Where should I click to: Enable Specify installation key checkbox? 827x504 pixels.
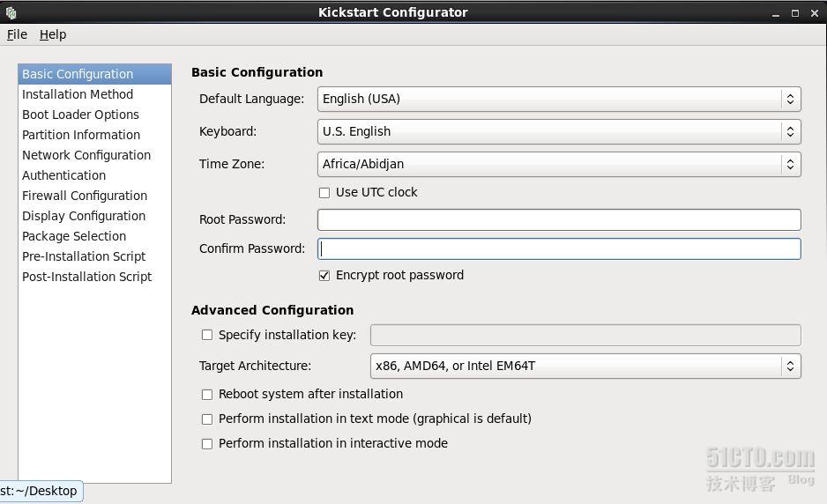pos(207,336)
